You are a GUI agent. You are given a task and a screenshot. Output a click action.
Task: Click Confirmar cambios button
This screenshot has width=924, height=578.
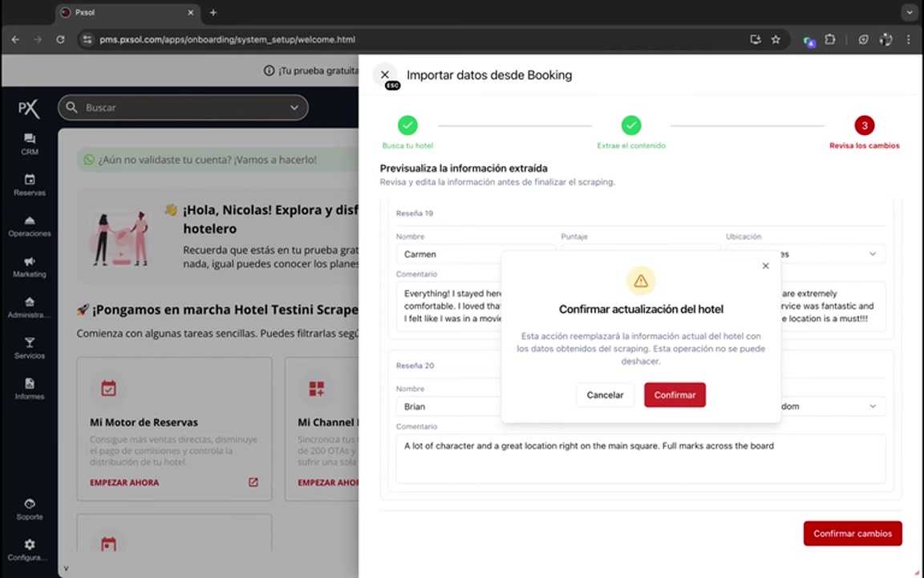[853, 534]
